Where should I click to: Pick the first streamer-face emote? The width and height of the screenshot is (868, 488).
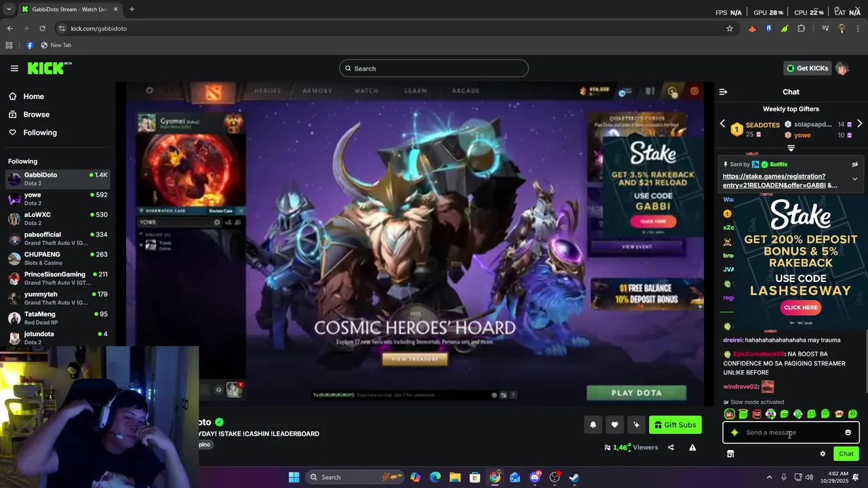click(x=730, y=414)
